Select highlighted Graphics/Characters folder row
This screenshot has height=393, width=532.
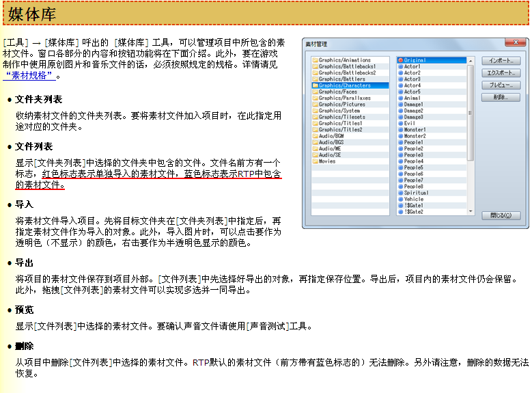[x=350, y=85]
